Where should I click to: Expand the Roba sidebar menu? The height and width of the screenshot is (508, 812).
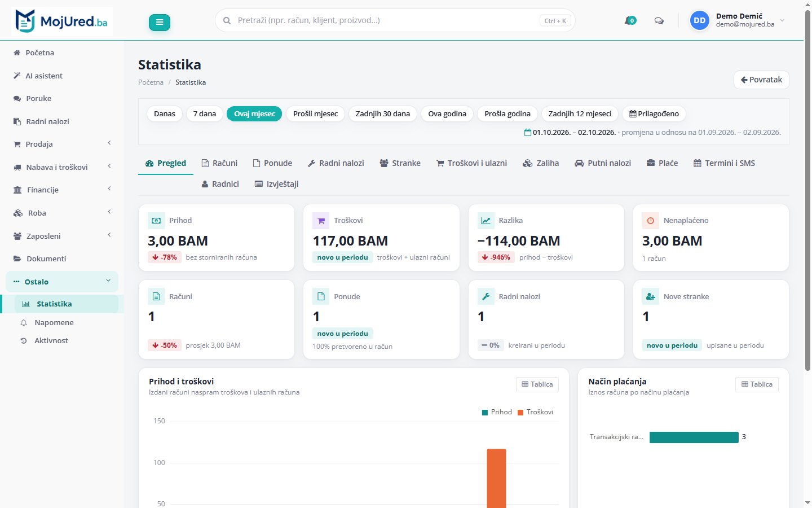tap(62, 213)
